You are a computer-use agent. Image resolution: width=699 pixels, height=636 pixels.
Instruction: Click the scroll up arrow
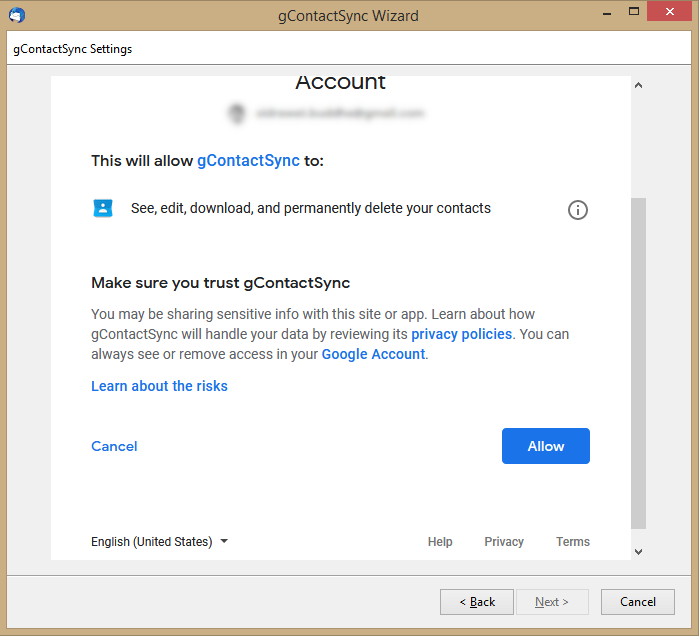point(638,85)
